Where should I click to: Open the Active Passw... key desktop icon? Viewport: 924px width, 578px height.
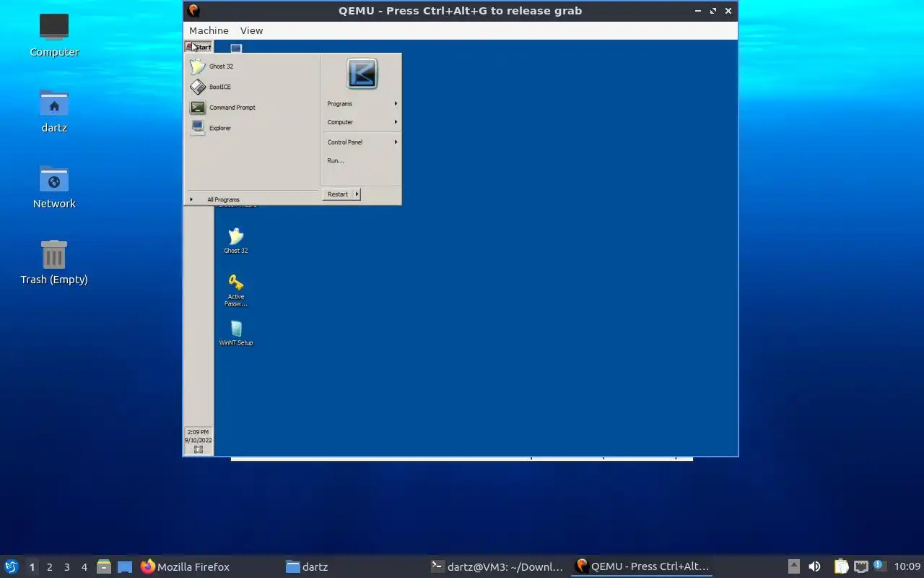tap(235, 290)
